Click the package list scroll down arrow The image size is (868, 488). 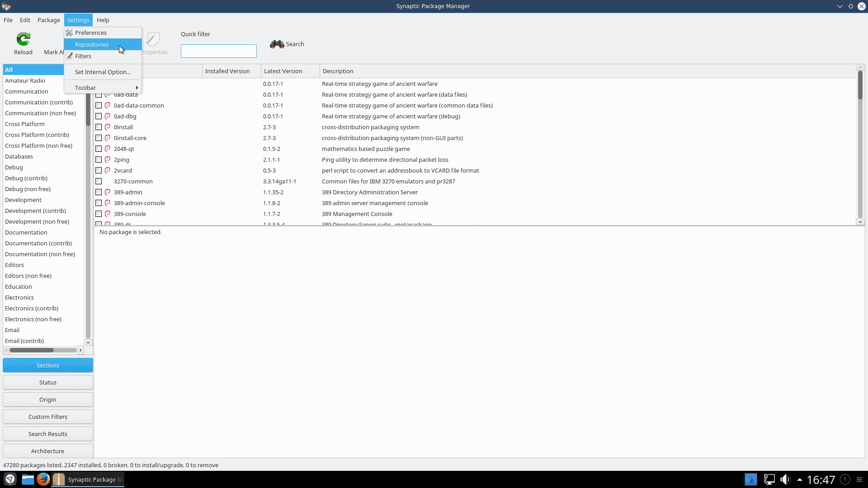860,222
